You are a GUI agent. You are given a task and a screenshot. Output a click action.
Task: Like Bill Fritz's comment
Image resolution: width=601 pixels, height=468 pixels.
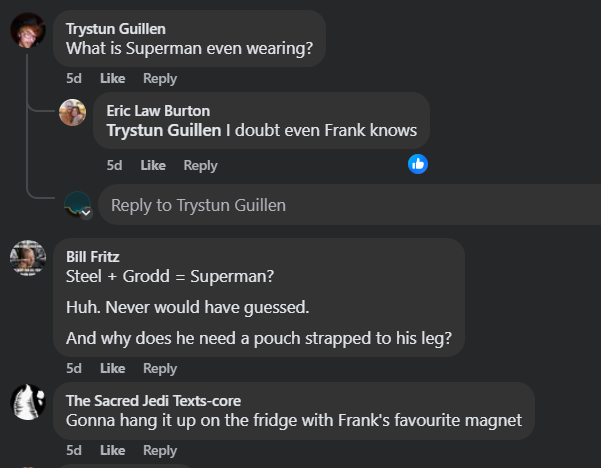pos(112,368)
